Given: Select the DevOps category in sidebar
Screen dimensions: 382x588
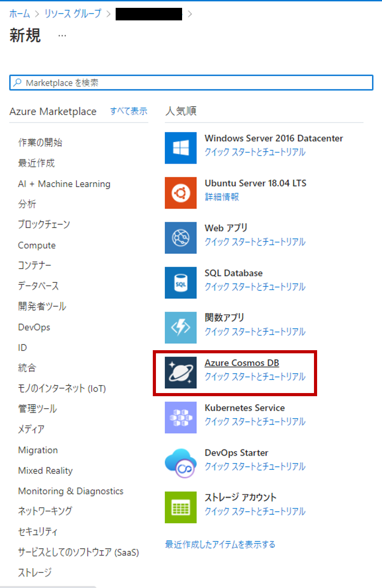Looking at the screenshot, I should (x=34, y=327).
